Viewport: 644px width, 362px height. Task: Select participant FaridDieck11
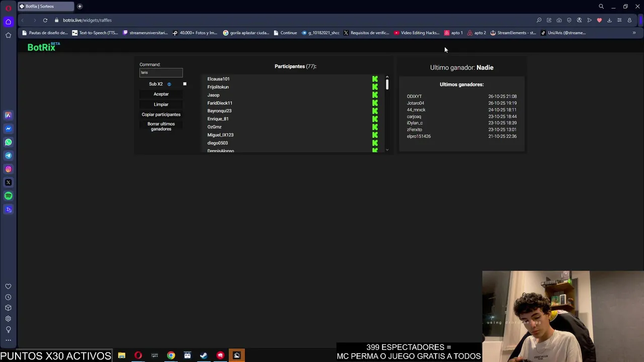click(220, 103)
